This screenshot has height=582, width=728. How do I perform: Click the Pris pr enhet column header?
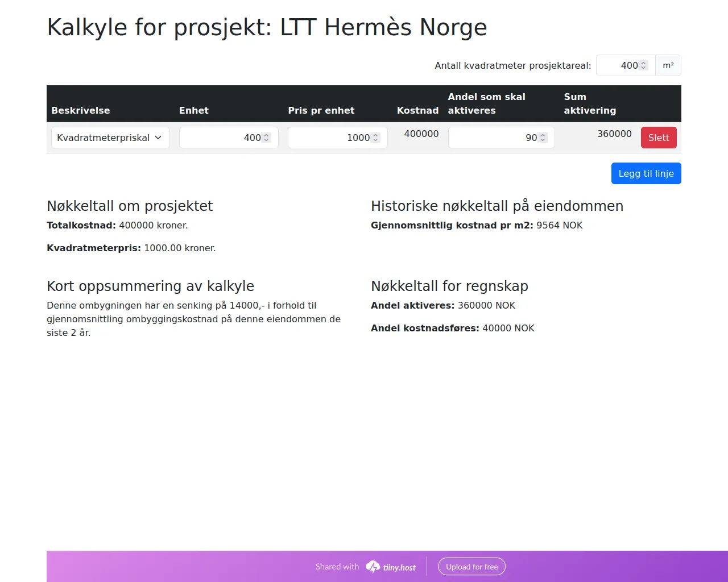pyautogui.click(x=321, y=110)
